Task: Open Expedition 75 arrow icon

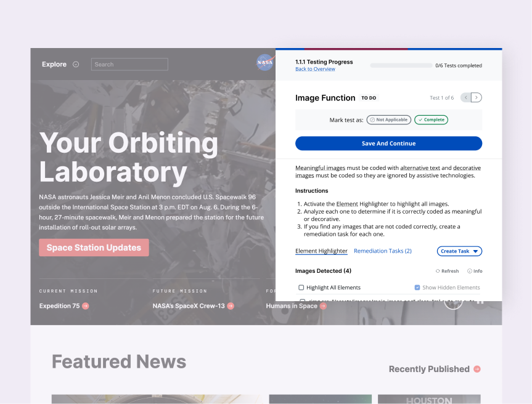Action: click(x=86, y=305)
